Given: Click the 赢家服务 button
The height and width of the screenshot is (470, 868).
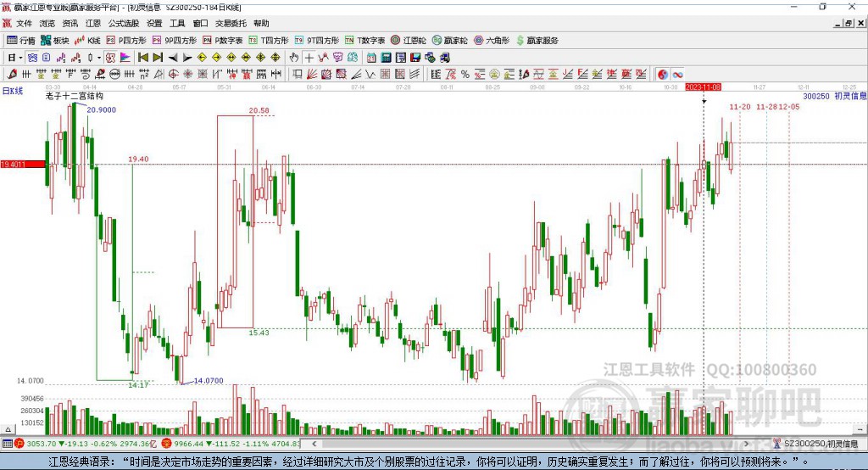Looking at the screenshot, I should tap(536, 40).
